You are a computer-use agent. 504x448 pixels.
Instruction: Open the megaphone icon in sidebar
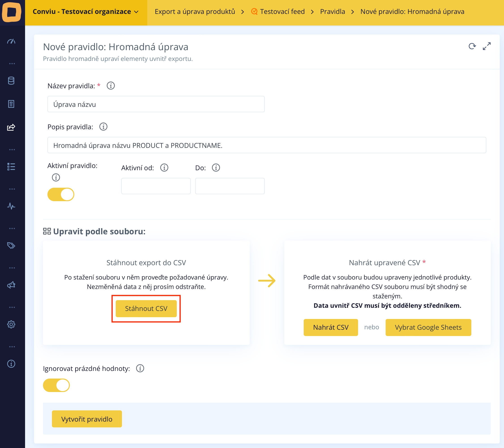click(x=11, y=285)
